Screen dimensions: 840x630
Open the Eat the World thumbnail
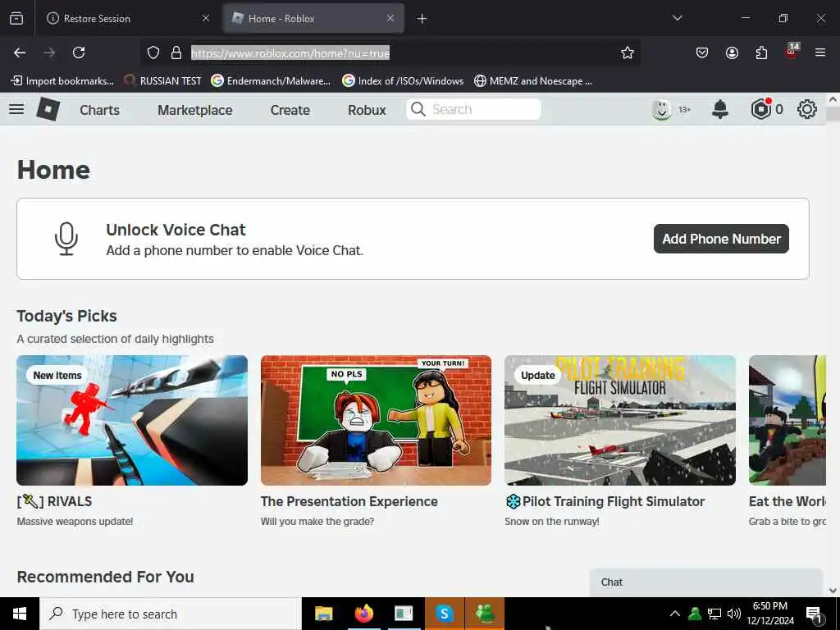(x=787, y=421)
